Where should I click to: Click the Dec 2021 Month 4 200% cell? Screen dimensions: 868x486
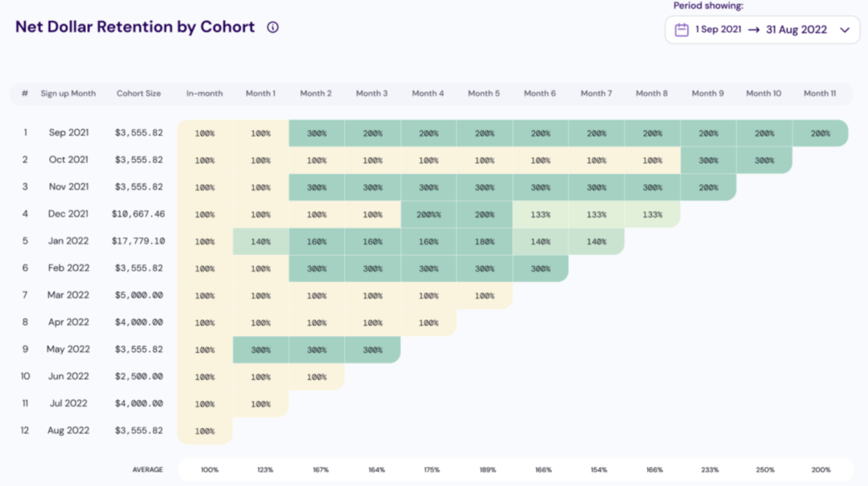(x=428, y=214)
